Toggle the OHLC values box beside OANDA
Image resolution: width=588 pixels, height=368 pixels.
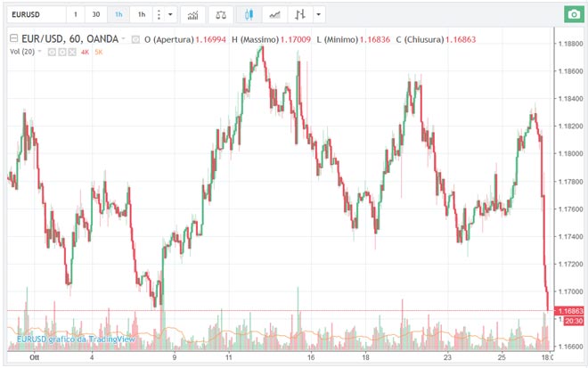point(135,40)
